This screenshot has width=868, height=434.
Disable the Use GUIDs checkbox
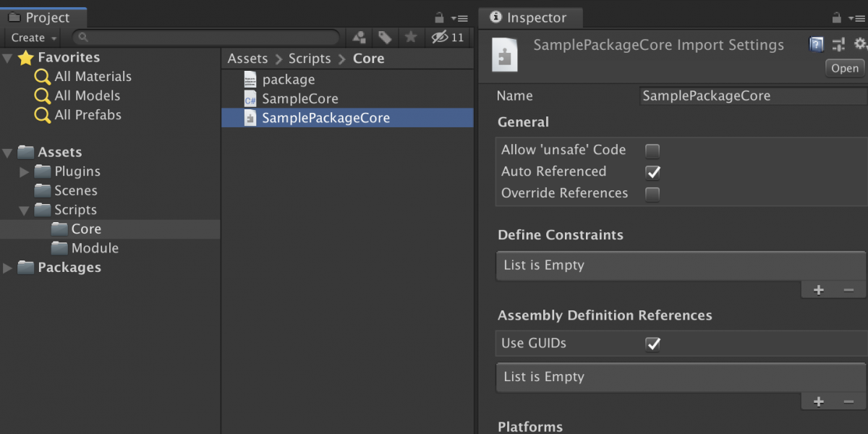pos(652,344)
